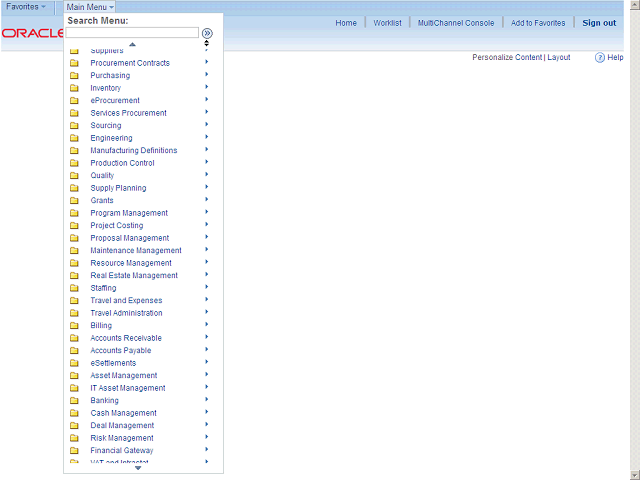Expand the Maintenance Management submenu arrow
Screen dimensions: 640x480
point(207,249)
